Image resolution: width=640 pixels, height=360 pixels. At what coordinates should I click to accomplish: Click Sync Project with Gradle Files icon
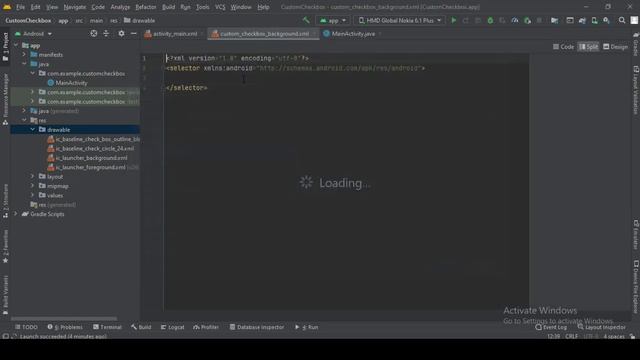(x=582, y=20)
